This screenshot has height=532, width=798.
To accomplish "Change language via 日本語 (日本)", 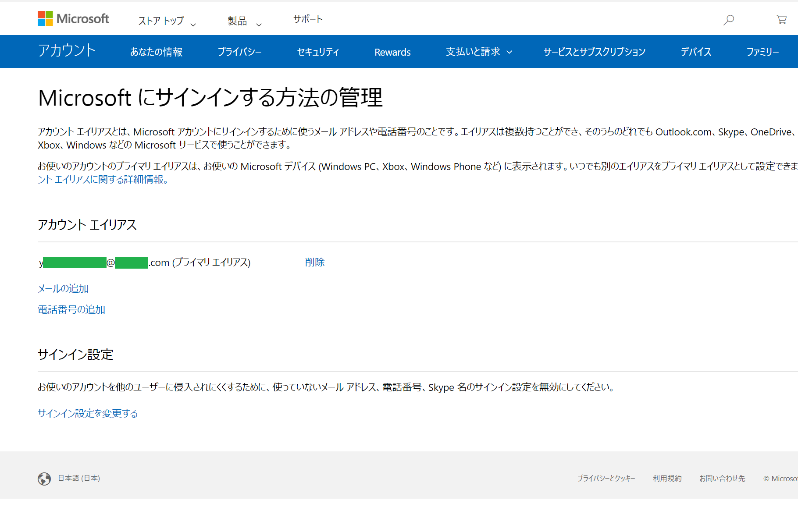I will pyautogui.click(x=79, y=478).
